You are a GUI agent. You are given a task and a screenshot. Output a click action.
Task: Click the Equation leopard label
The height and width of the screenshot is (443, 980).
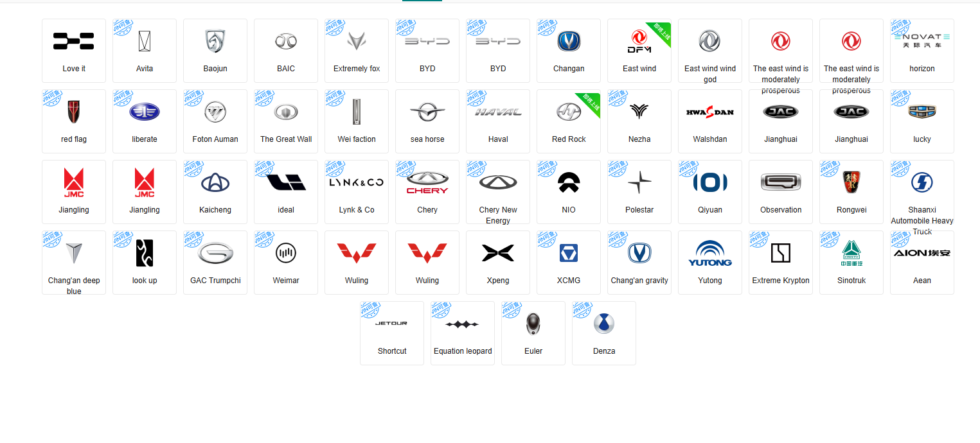(x=463, y=351)
